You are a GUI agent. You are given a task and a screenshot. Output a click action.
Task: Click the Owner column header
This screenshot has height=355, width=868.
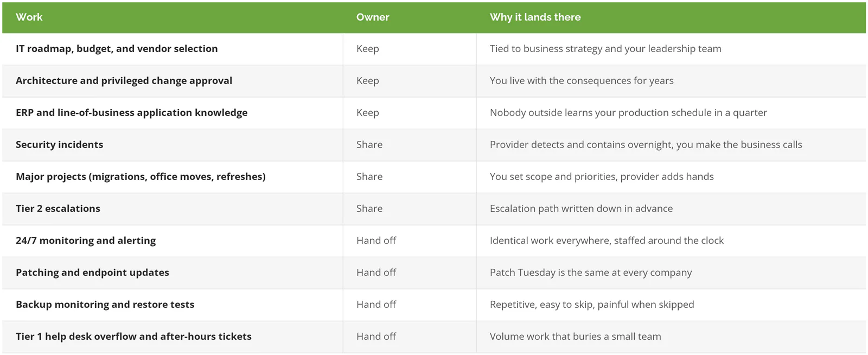(373, 17)
